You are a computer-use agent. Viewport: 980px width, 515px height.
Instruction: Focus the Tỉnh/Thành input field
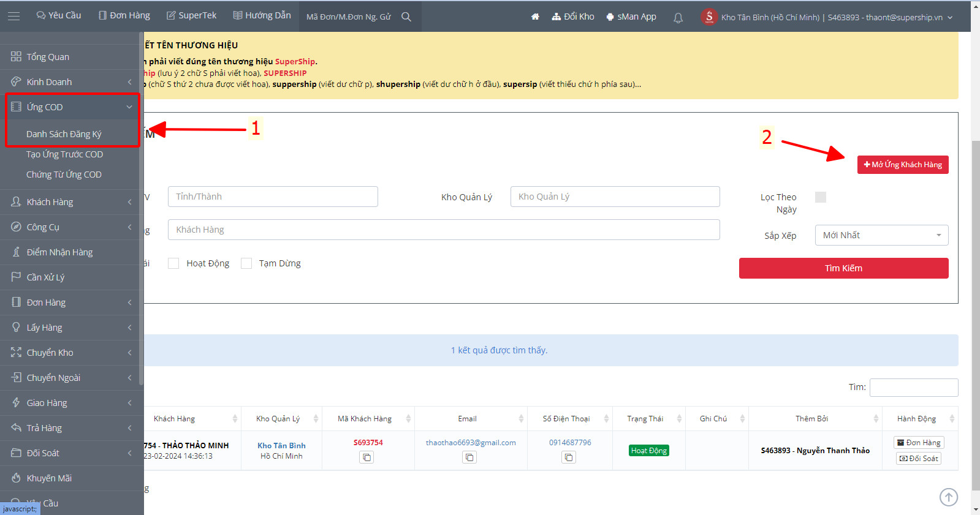273,197
